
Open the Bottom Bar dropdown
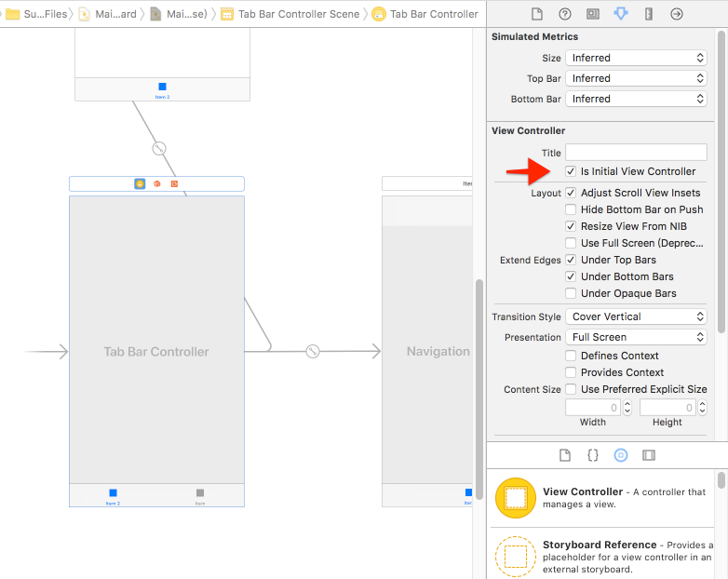pyautogui.click(x=636, y=99)
